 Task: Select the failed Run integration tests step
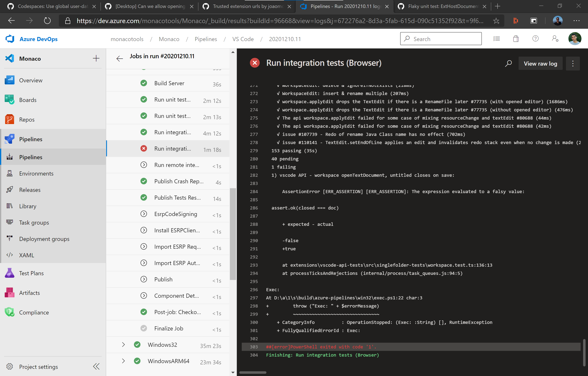point(173,148)
